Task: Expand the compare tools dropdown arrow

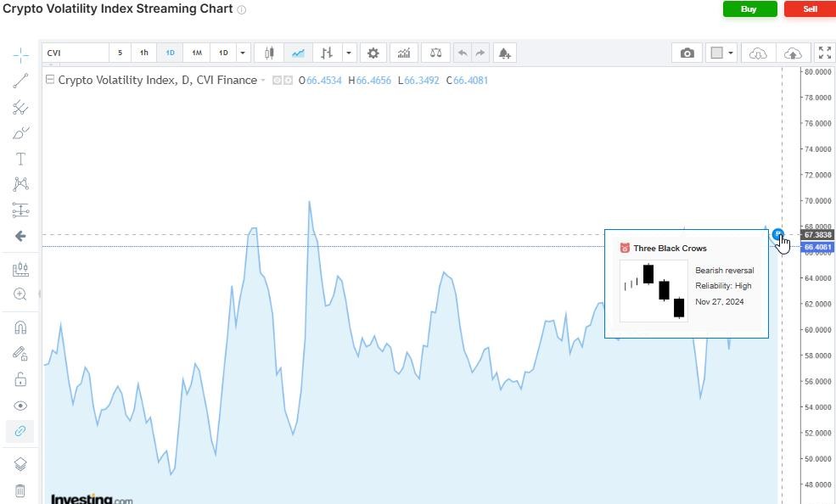Action: tap(348, 53)
